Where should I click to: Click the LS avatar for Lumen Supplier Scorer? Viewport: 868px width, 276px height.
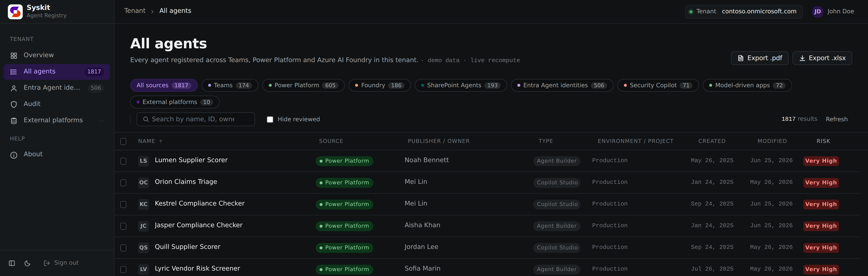(x=144, y=161)
